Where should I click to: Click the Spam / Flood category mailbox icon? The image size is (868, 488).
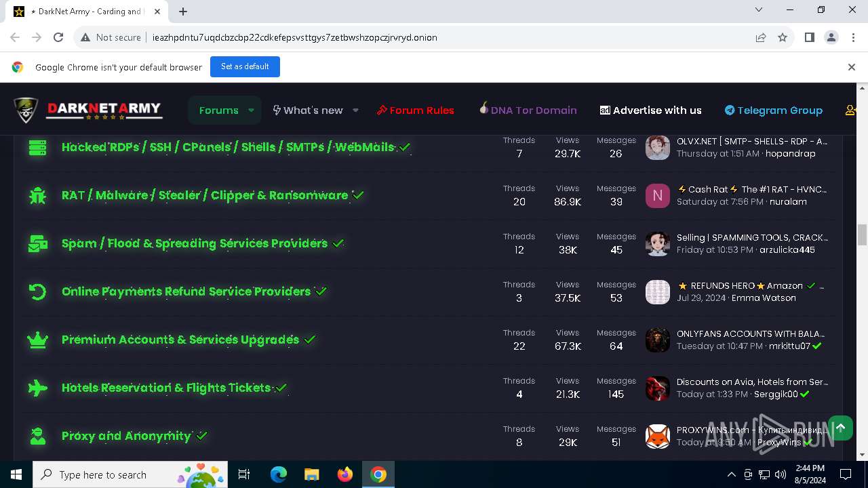click(37, 243)
